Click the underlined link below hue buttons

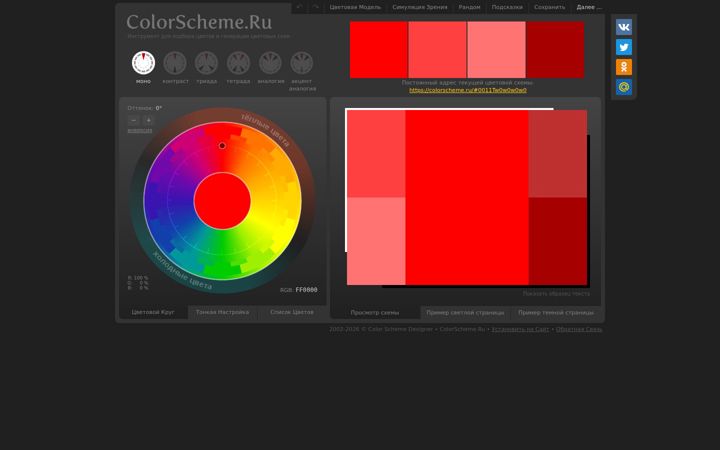tap(140, 130)
